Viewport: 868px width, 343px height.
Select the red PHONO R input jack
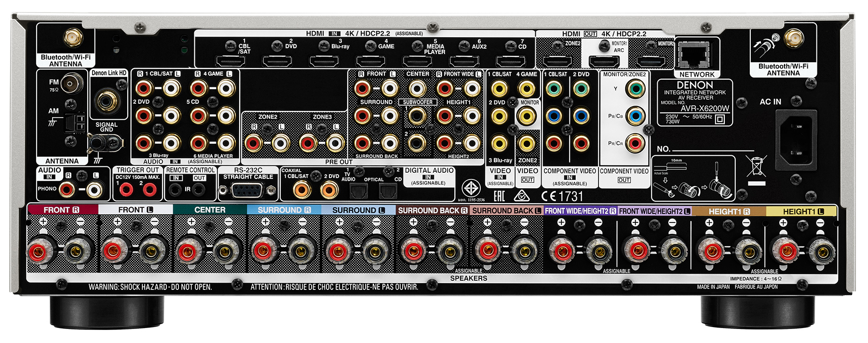[x=67, y=190]
